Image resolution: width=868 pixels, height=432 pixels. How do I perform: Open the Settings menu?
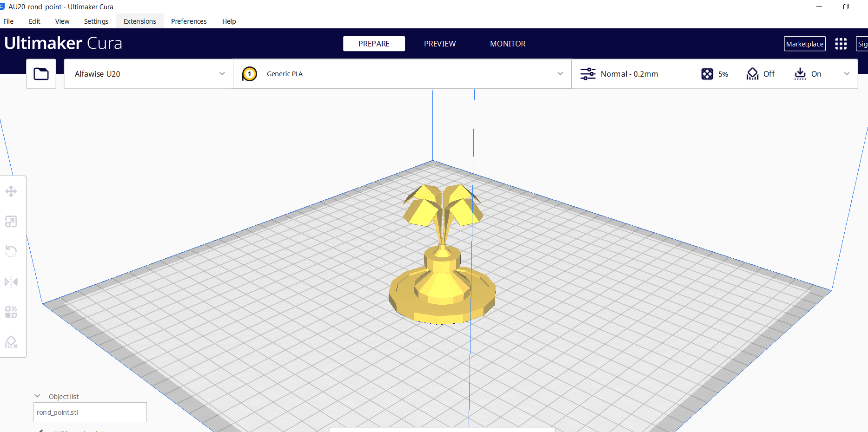96,21
